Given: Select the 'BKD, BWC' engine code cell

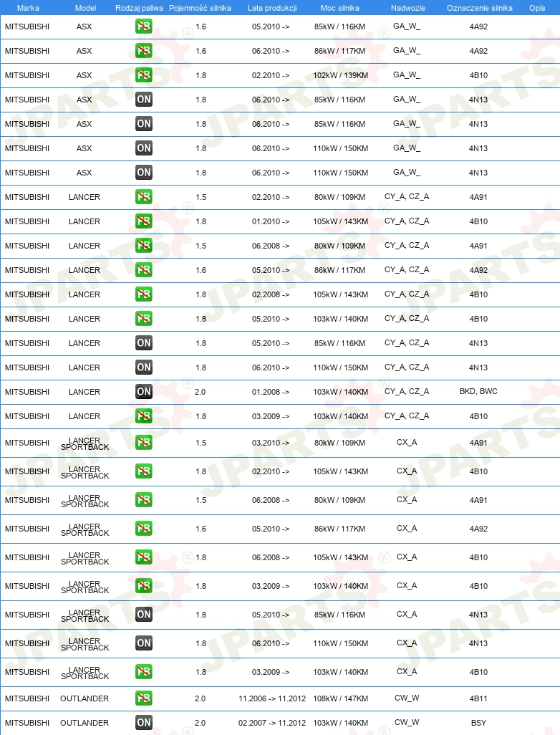Looking at the screenshot, I should [x=478, y=391].
